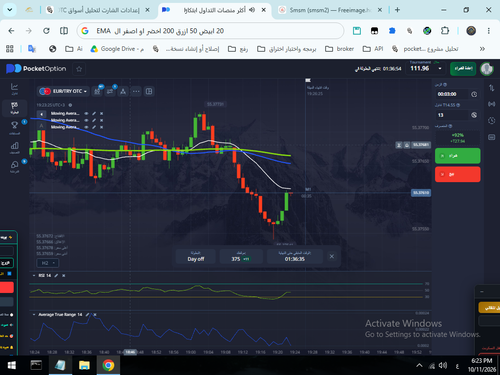This screenshot has width=500, height=375.
Task: Edit the RSI 14 indicator settings
Action: (x=56, y=276)
